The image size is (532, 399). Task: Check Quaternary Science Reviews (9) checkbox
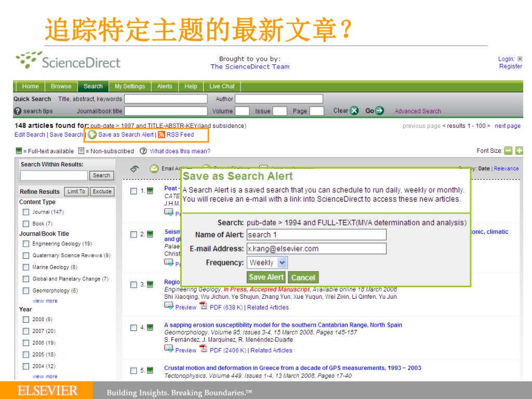[x=26, y=256]
